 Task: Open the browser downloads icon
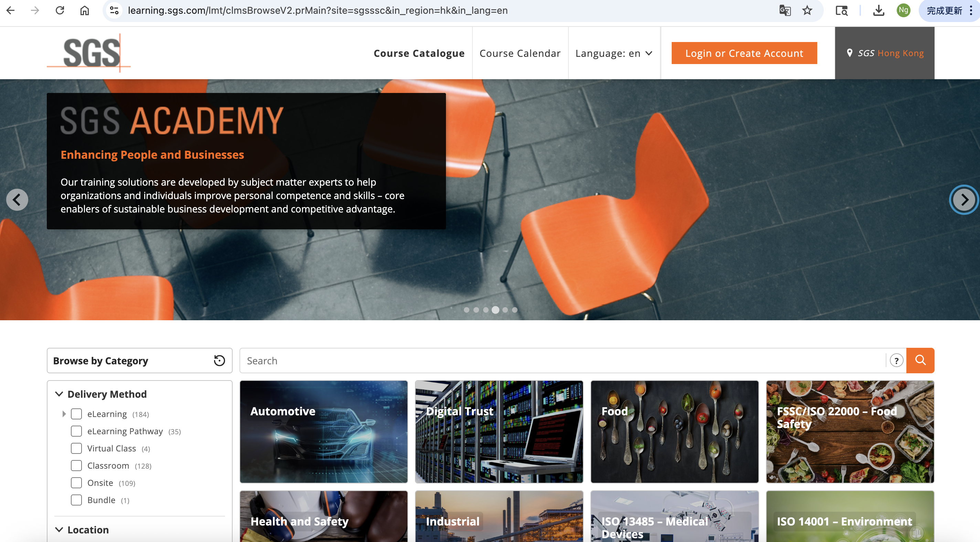pos(878,10)
